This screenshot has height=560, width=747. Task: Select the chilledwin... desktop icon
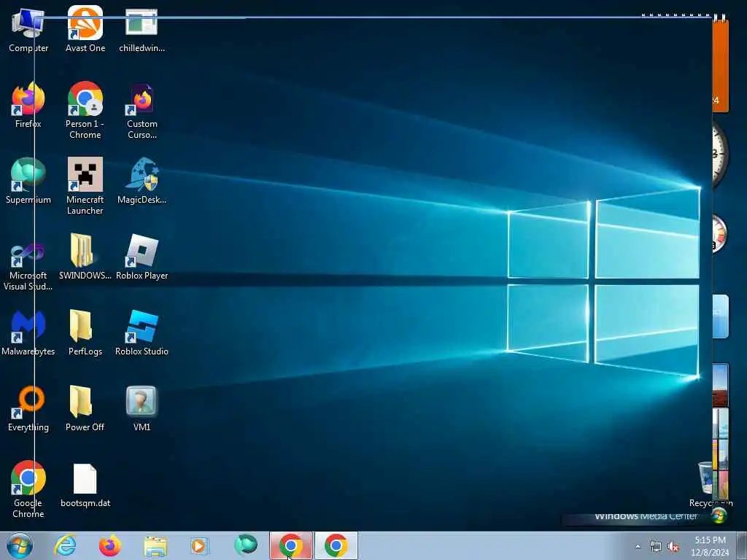pos(142,30)
